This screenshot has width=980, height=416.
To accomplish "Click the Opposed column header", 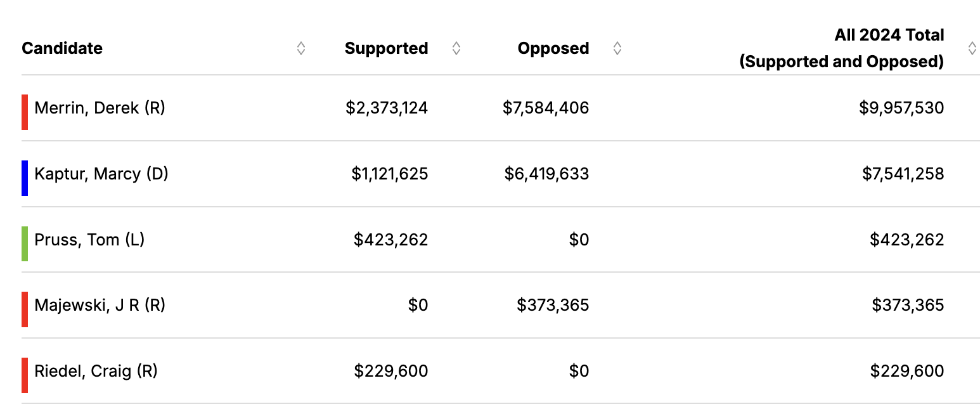I will click(553, 48).
